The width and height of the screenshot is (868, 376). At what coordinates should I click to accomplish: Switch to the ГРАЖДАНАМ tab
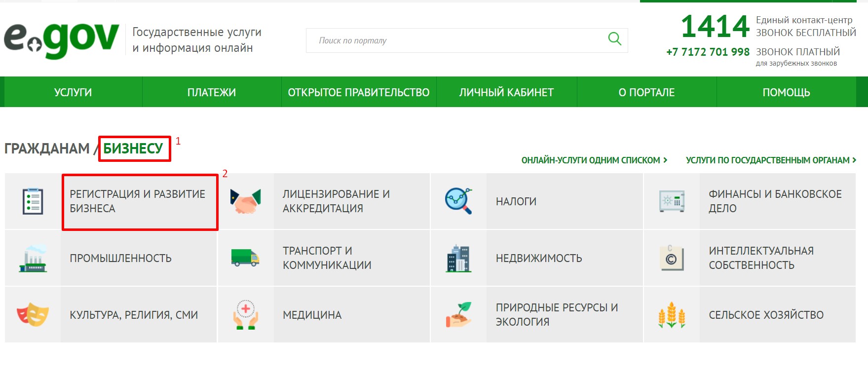[x=47, y=149]
